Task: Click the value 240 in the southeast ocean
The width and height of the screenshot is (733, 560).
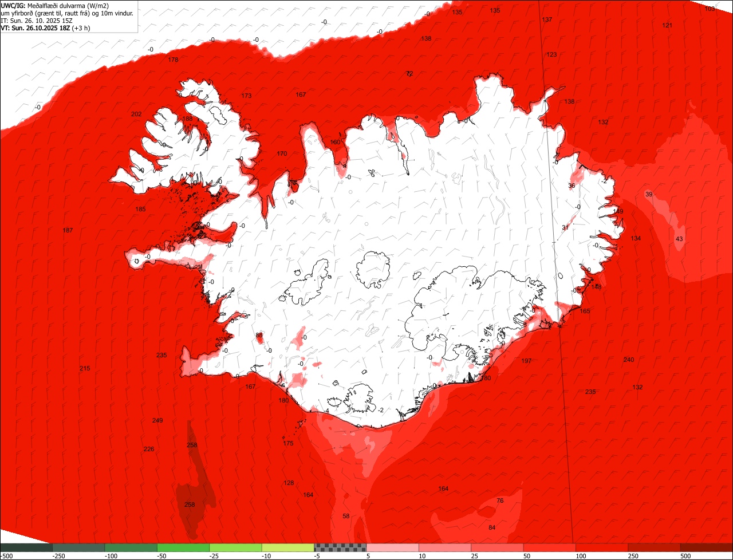Action: 629,360
